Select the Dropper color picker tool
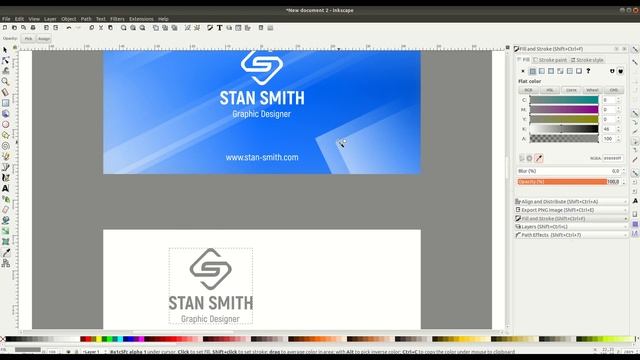The width and height of the screenshot is (640, 360). (x=5, y=253)
